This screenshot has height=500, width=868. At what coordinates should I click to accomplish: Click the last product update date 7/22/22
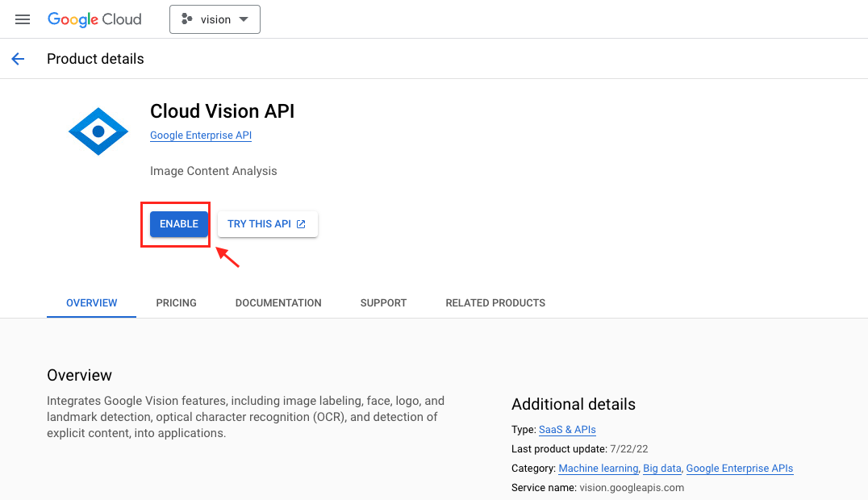tap(629, 449)
